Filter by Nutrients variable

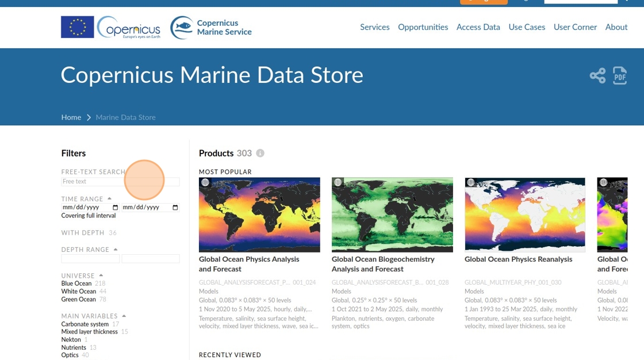click(74, 348)
